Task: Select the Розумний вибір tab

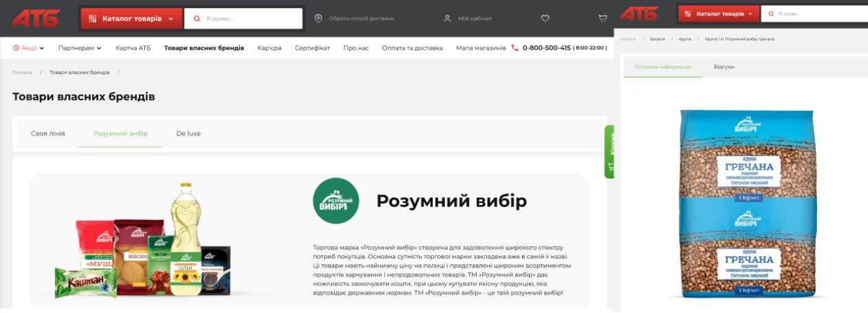Action: (120, 133)
